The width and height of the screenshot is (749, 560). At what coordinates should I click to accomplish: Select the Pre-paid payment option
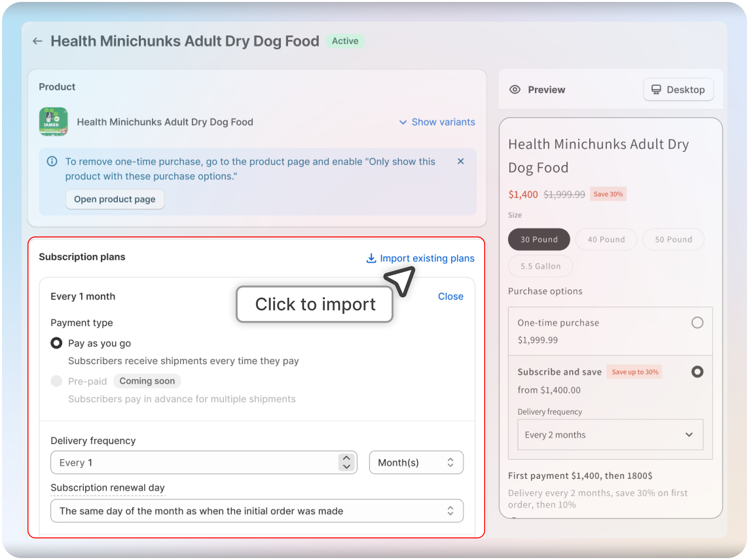point(57,381)
